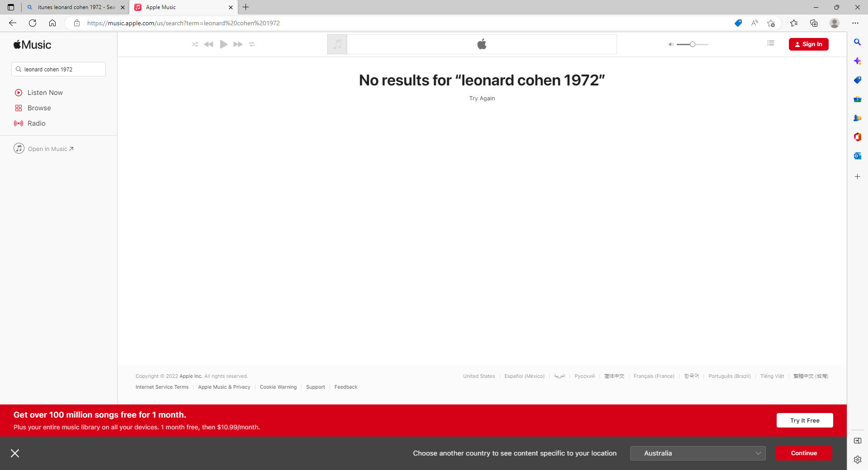Viewport: 868px width, 470px height.
Task: Toggle shuffle playback
Action: [195, 44]
